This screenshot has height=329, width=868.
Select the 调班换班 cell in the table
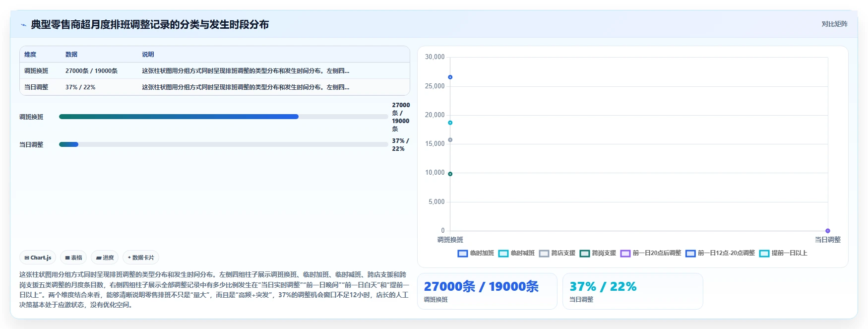pos(36,71)
